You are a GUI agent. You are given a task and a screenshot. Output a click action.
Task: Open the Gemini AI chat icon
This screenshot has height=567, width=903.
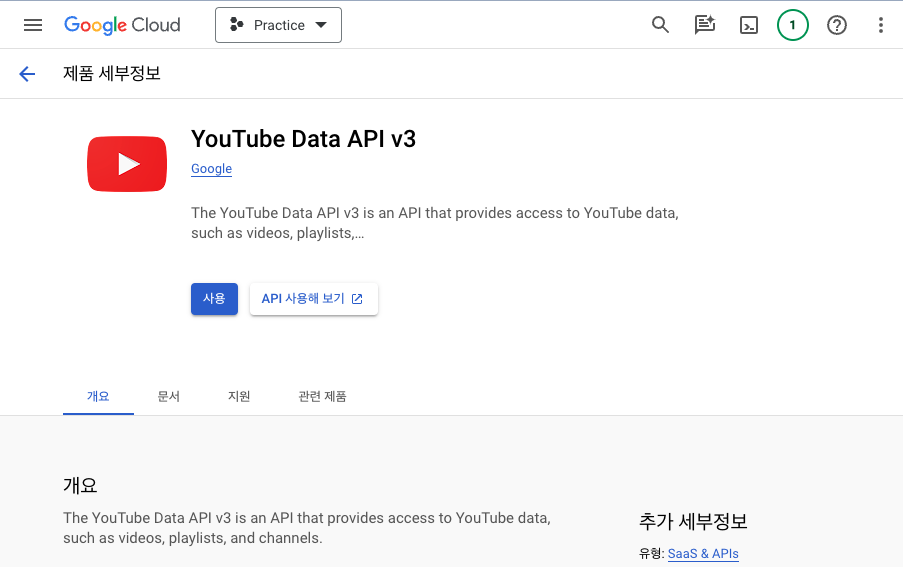pyautogui.click(x=704, y=25)
